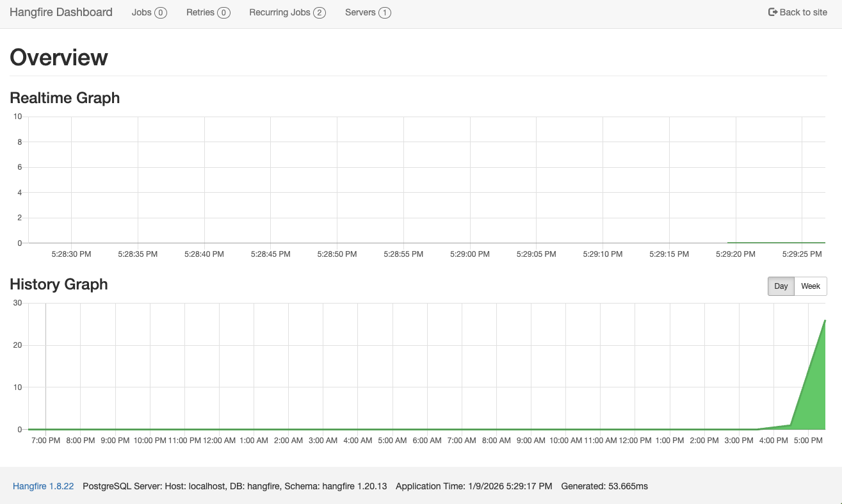842x504 pixels.
Task: Switch the History Graph to Week view
Action: [x=811, y=286]
